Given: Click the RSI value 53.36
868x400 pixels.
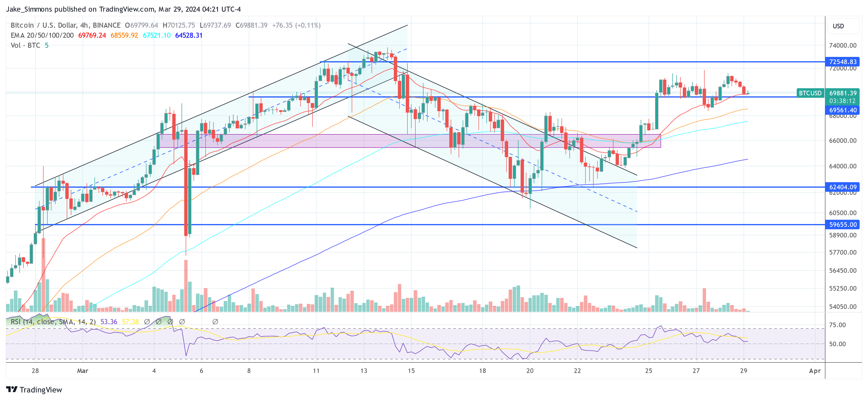Looking at the screenshot, I should (x=109, y=322).
